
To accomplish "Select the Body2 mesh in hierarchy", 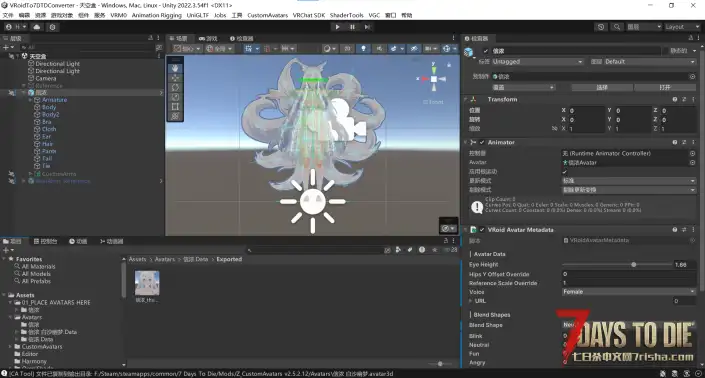I will tap(50, 115).
